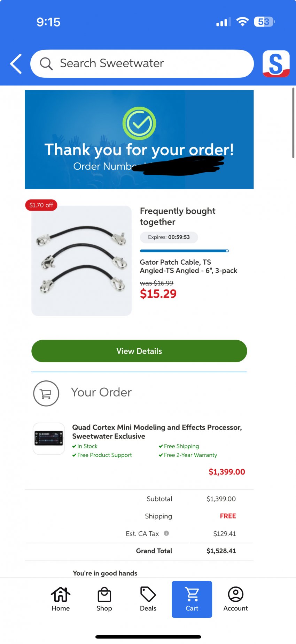
Task: Click the Est. CA Tax info icon
Action: [x=166, y=533]
